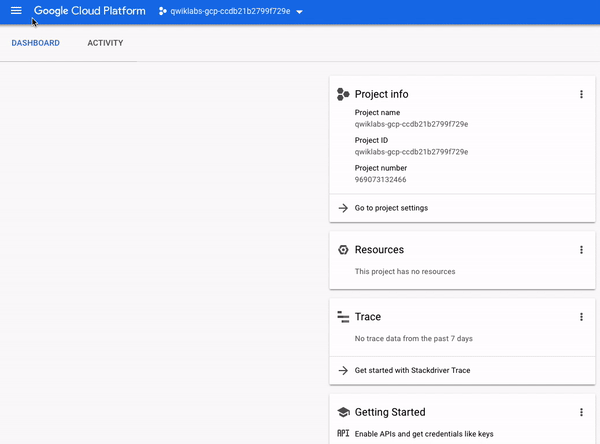The width and height of the screenshot is (600, 444).
Task: Click the Getting Started graduation cap icon
Action: click(x=343, y=412)
